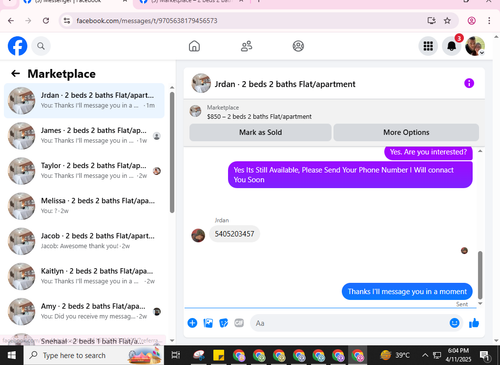Screen dimensions: 500x365
Task: Open the Melissa conversation
Action: pos(84,206)
